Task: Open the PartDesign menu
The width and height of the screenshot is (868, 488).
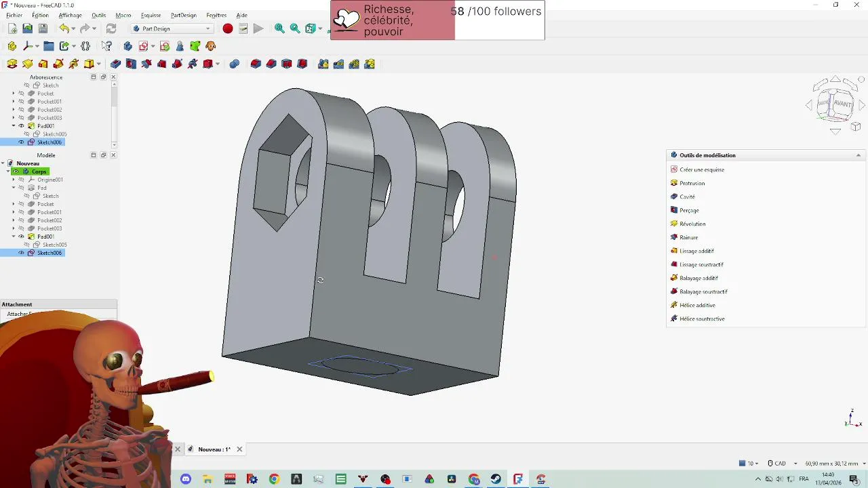Action: coord(183,15)
